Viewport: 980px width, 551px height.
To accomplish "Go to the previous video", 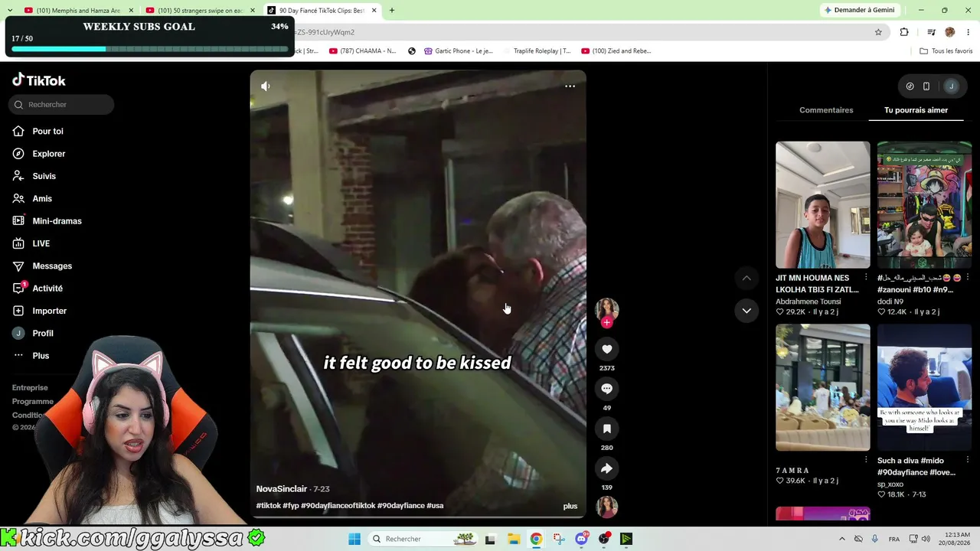I will (x=746, y=278).
